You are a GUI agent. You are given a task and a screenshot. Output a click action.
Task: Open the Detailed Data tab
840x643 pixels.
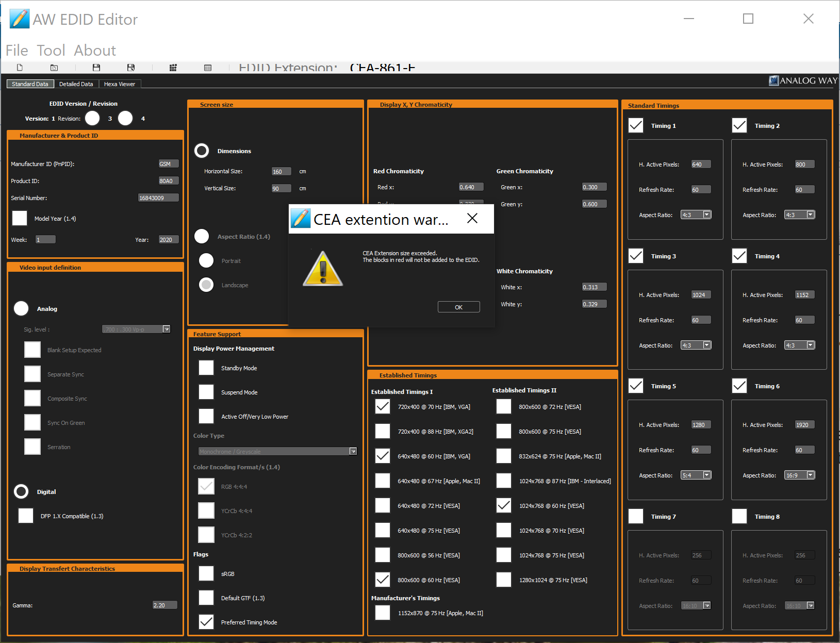pos(76,84)
